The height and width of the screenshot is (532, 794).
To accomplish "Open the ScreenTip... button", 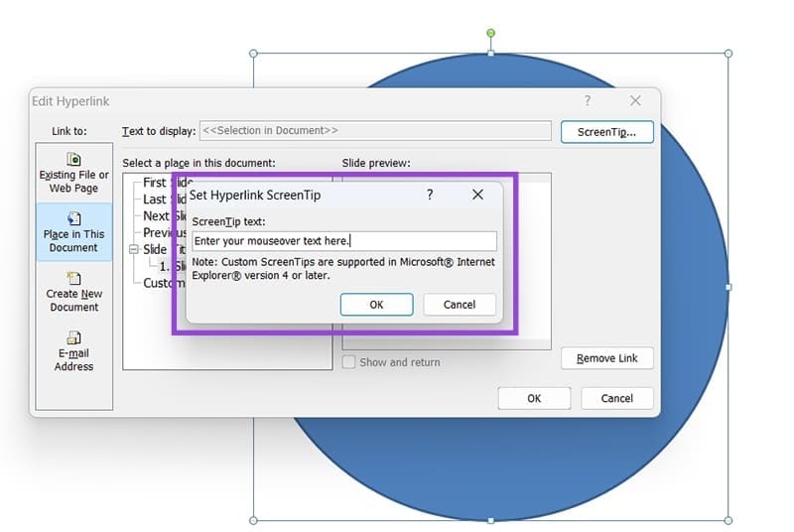I will (606, 132).
